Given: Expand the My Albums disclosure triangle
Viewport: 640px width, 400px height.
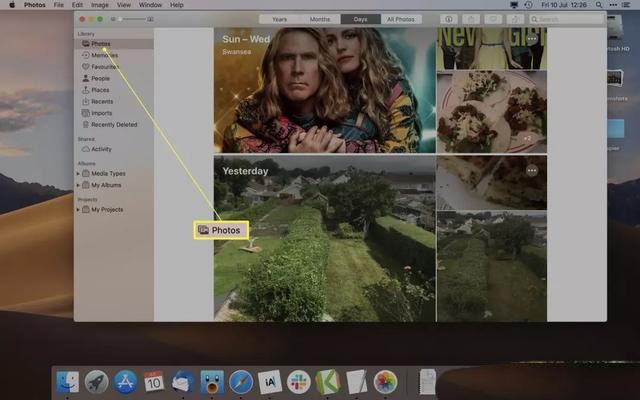Looking at the screenshot, I should (79, 185).
